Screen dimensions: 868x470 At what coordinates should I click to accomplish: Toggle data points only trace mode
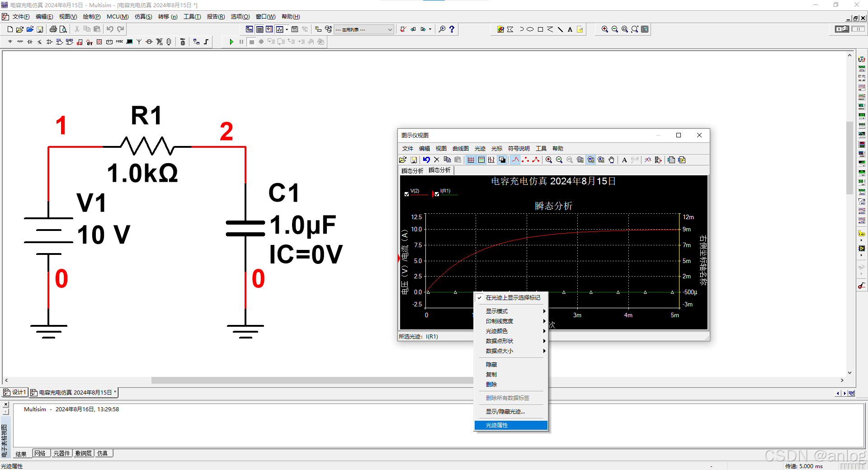point(525,160)
